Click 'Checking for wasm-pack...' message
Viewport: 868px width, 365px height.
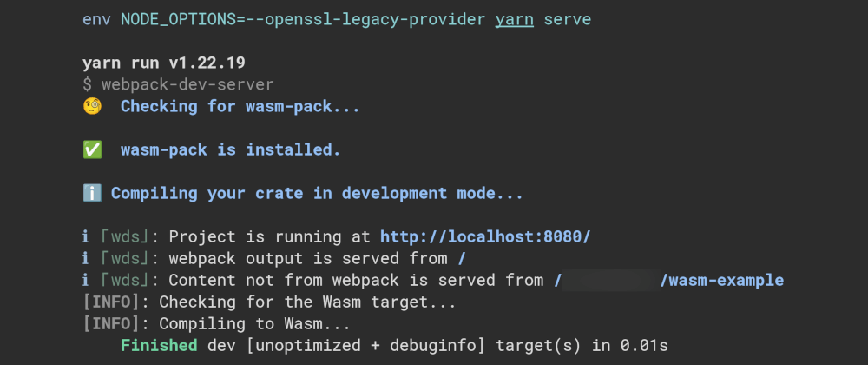click(x=240, y=106)
